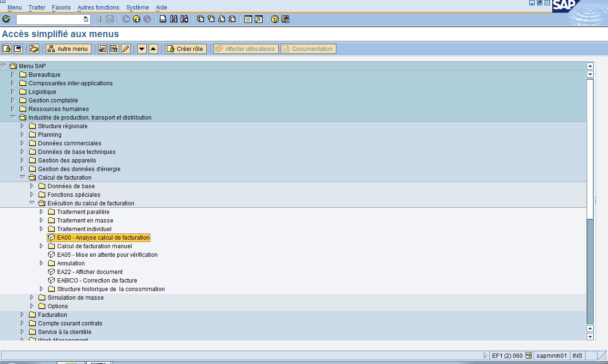Image resolution: width=608 pixels, height=364 pixels.
Task: Expand the Compte courant contrats folder
Action: point(22,323)
